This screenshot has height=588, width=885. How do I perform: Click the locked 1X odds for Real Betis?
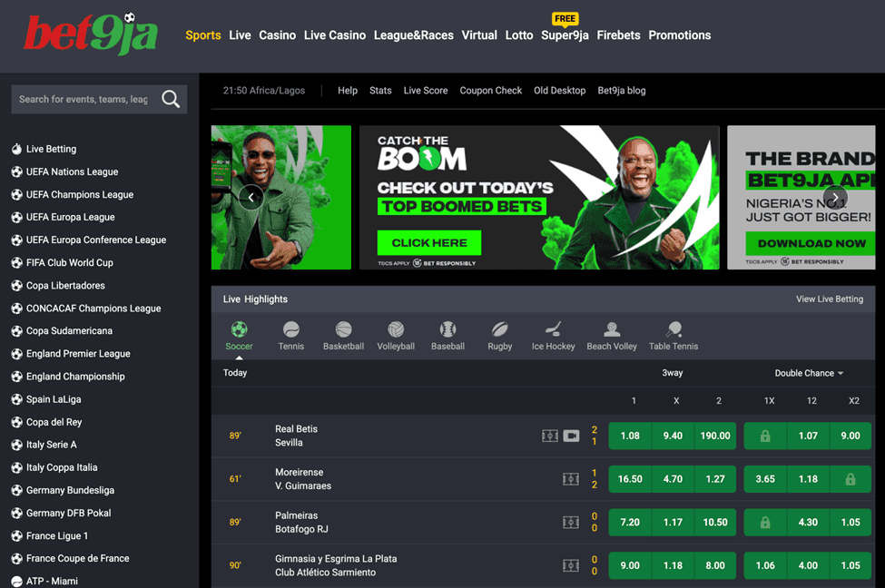click(765, 436)
